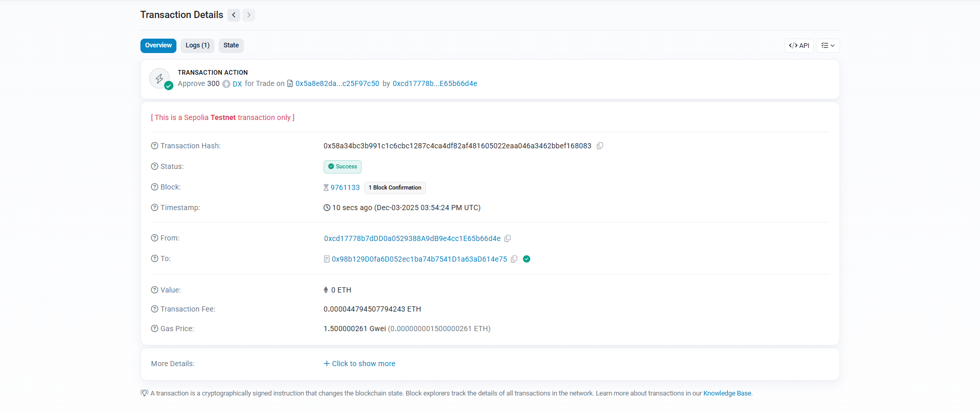
Task: Click the DX token icon
Action: [x=226, y=84]
